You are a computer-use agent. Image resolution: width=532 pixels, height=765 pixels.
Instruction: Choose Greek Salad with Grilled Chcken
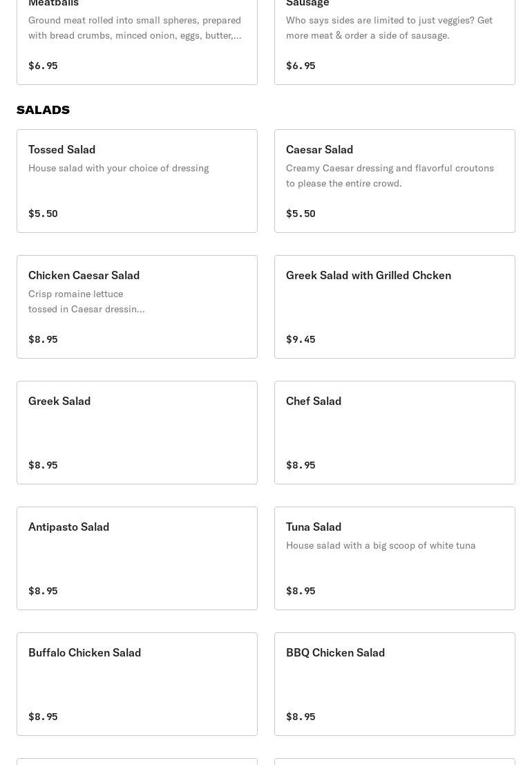pos(395,307)
